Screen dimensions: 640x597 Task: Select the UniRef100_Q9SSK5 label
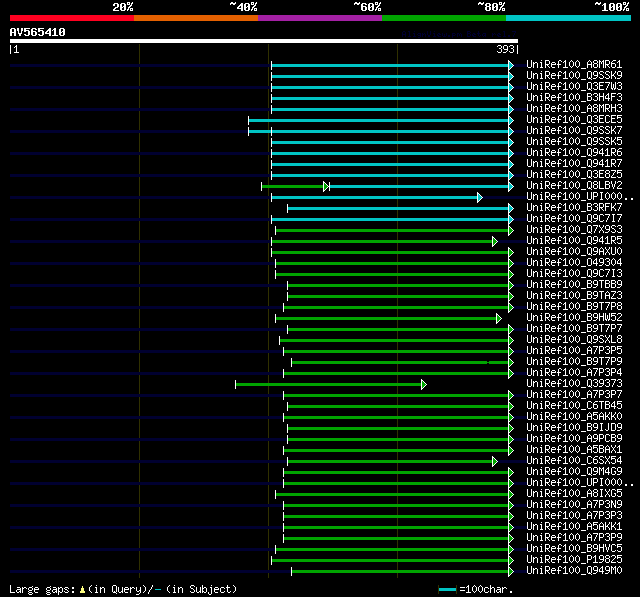click(x=574, y=142)
